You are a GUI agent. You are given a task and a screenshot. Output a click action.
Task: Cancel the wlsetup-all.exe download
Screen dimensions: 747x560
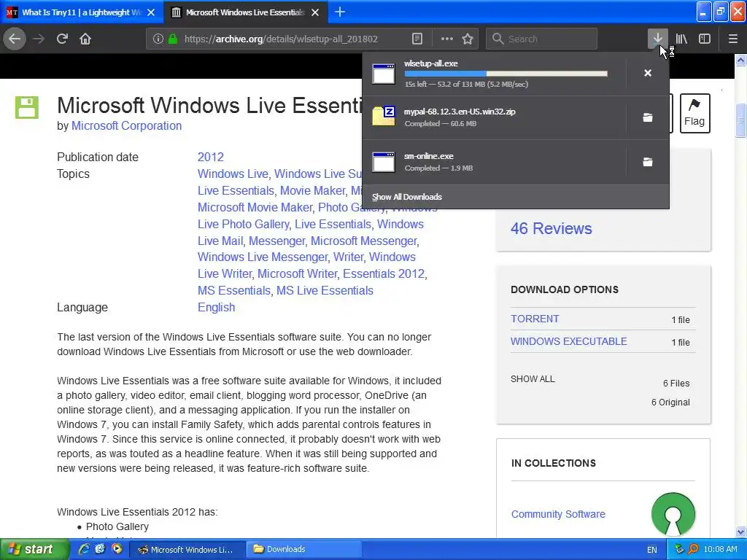pos(648,73)
